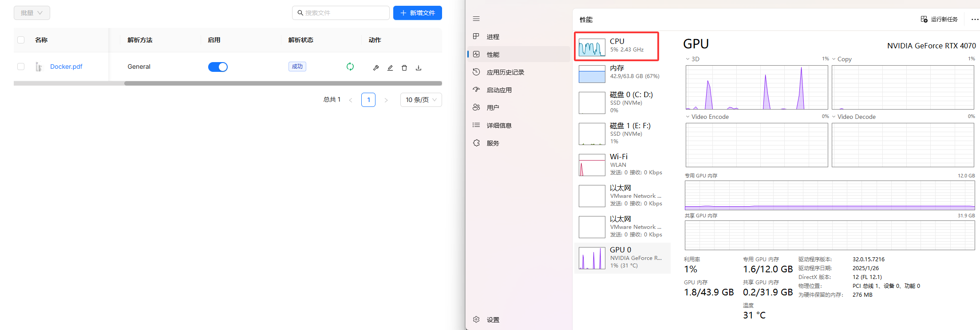The width and height of the screenshot is (980, 330).
Task: Open the 3D GPU engine graph dropdown
Action: coord(688,59)
